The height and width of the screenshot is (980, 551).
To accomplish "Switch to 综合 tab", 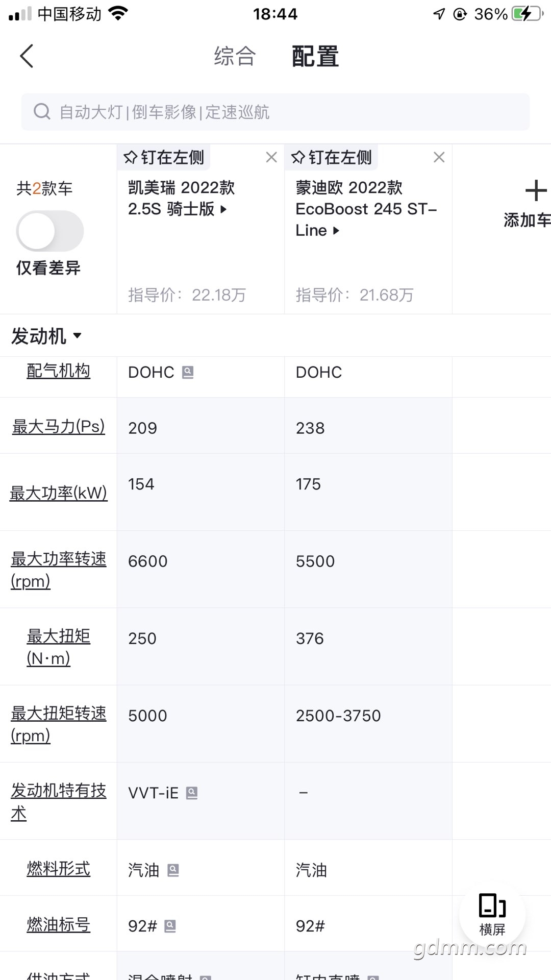I will pyautogui.click(x=235, y=56).
